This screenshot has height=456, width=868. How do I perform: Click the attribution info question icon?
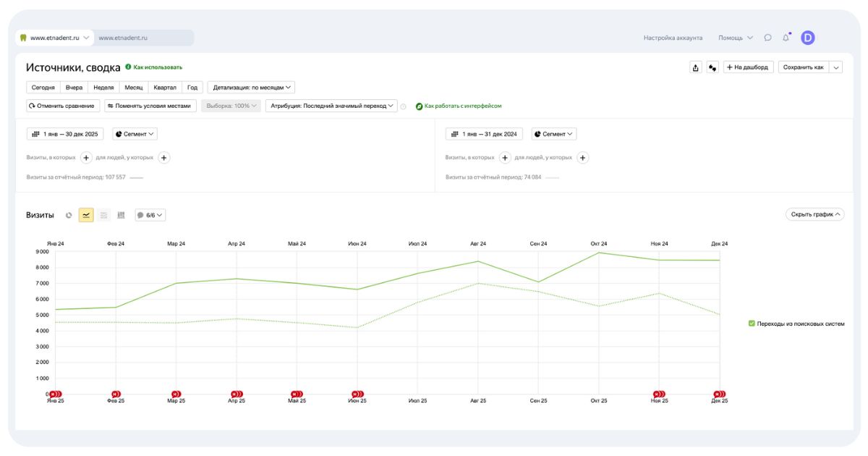[404, 106]
